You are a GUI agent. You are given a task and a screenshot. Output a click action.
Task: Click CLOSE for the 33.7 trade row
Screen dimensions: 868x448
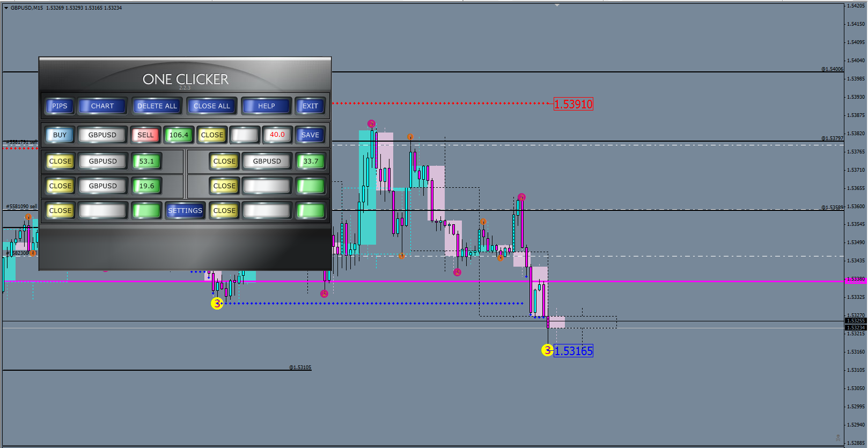[x=224, y=161]
